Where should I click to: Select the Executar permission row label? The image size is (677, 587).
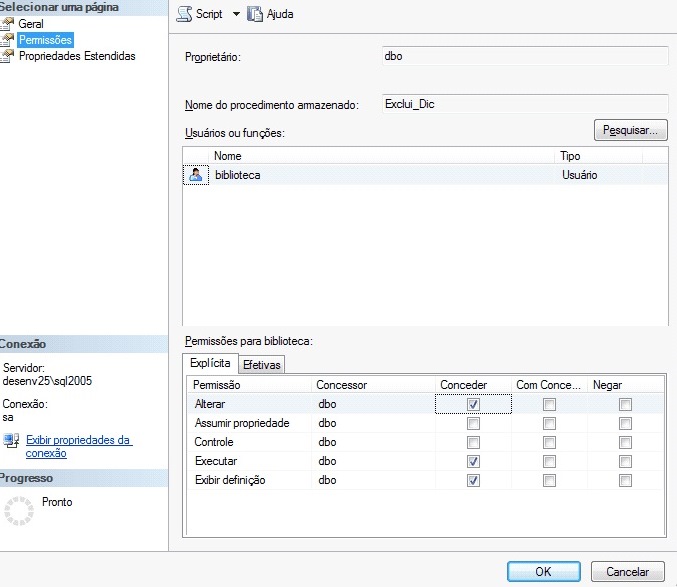[x=216, y=461]
